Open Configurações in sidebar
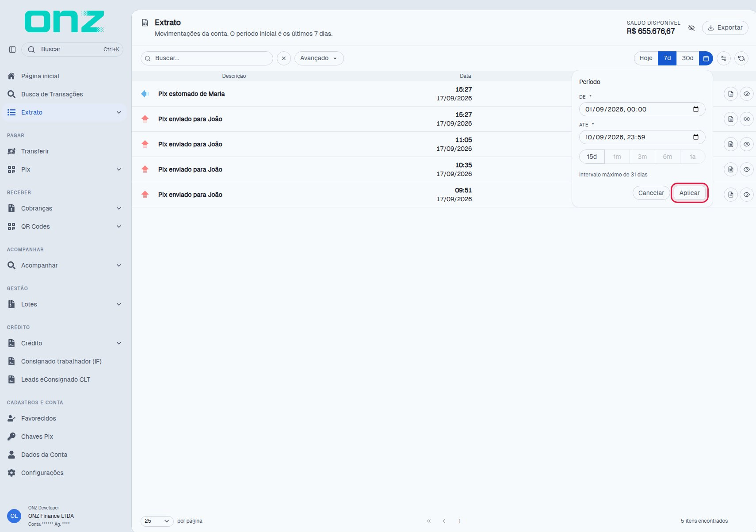756x532 pixels. pyautogui.click(x=64, y=473)
